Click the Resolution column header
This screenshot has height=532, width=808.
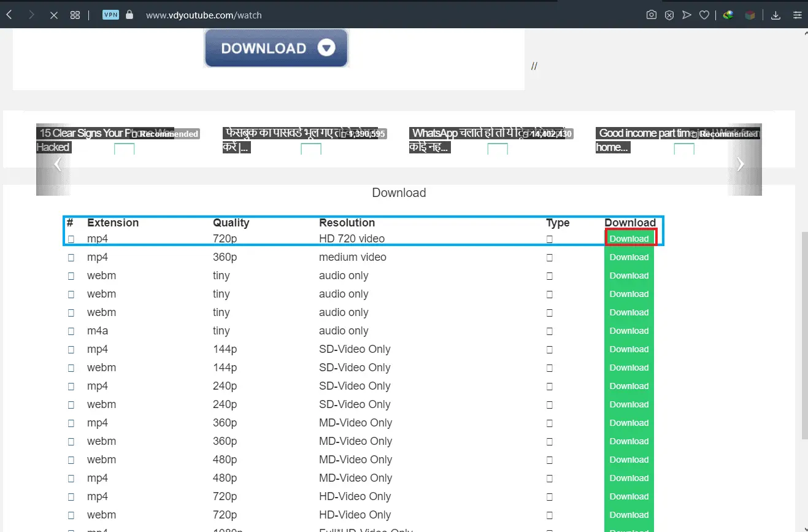(x=347, y=223)
